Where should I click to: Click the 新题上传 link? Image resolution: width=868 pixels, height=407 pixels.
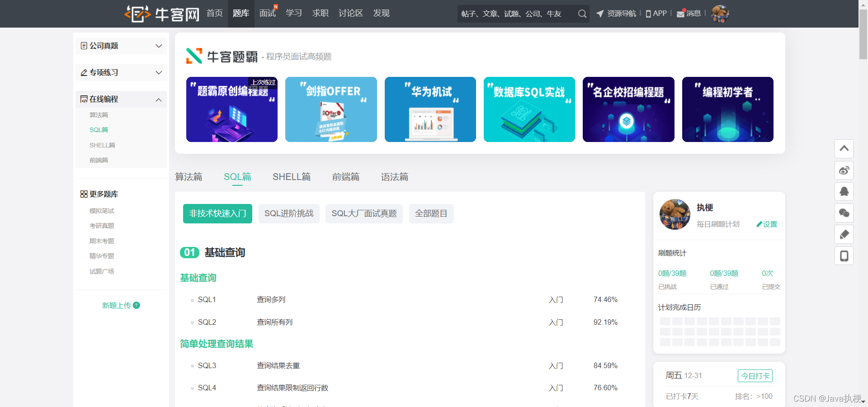[117, 305]
